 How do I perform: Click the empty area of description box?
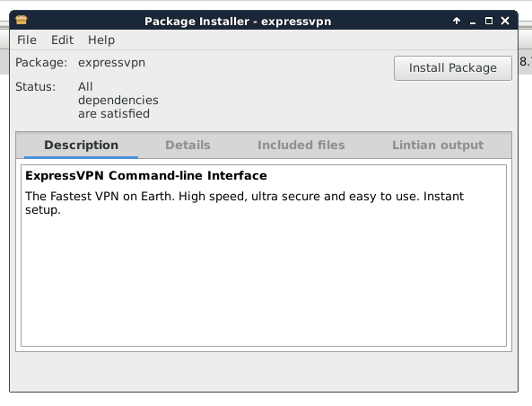click(264, 282)
